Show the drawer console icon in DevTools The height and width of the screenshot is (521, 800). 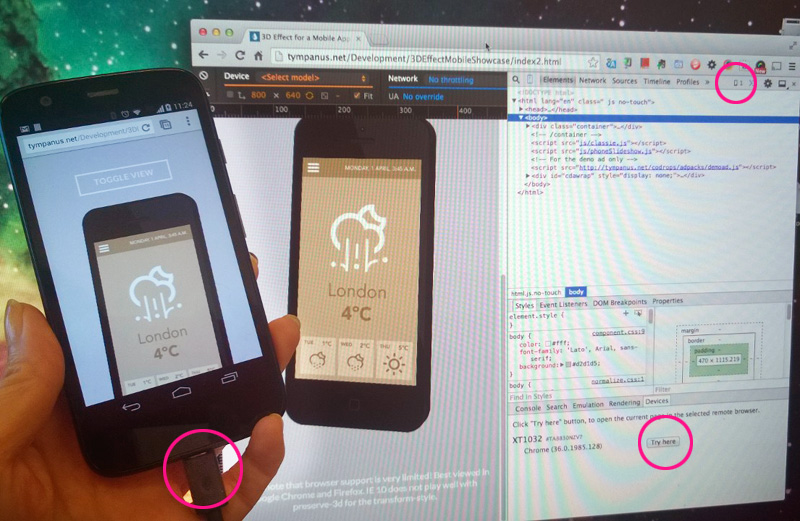[x=751, y=83]
